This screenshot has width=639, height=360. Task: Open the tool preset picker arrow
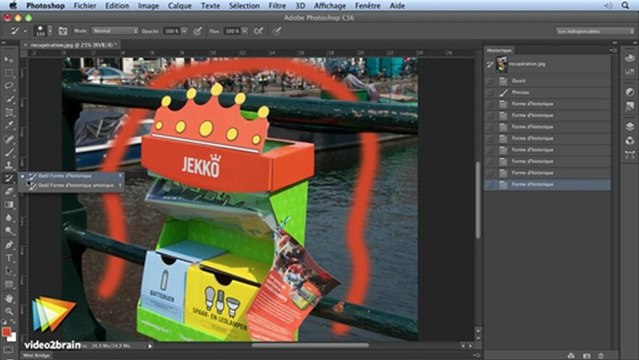click(25, 31)
